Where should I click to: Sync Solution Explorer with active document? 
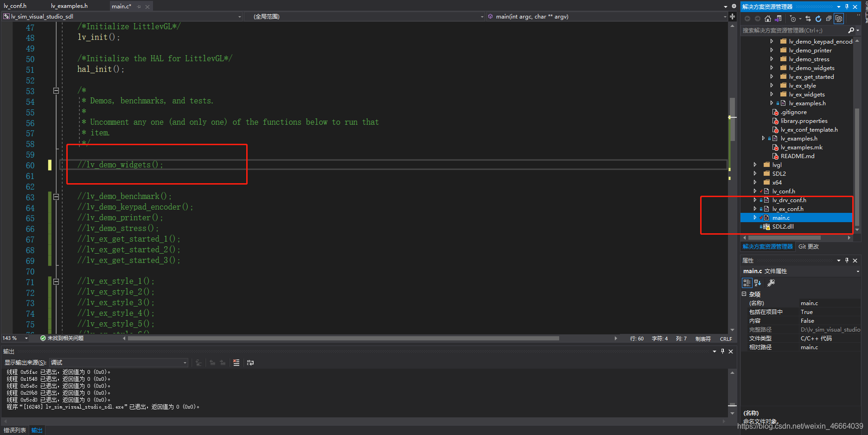(x=808, y=19)
